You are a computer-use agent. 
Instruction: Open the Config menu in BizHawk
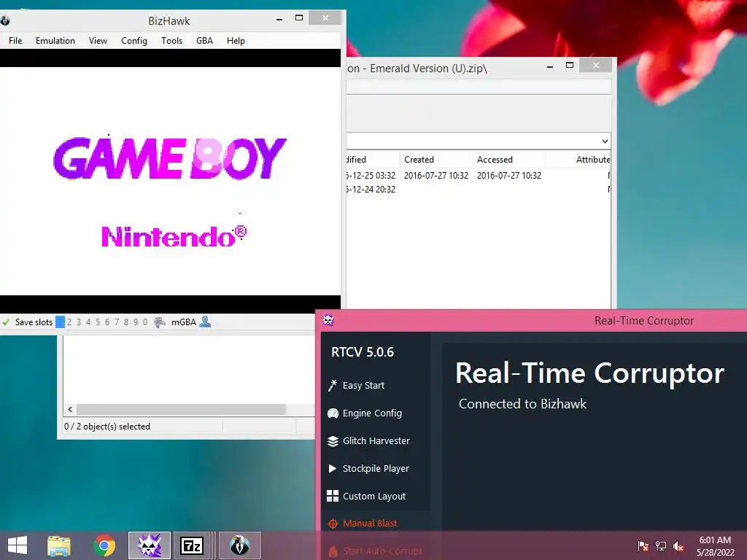[x=134, y=41]
